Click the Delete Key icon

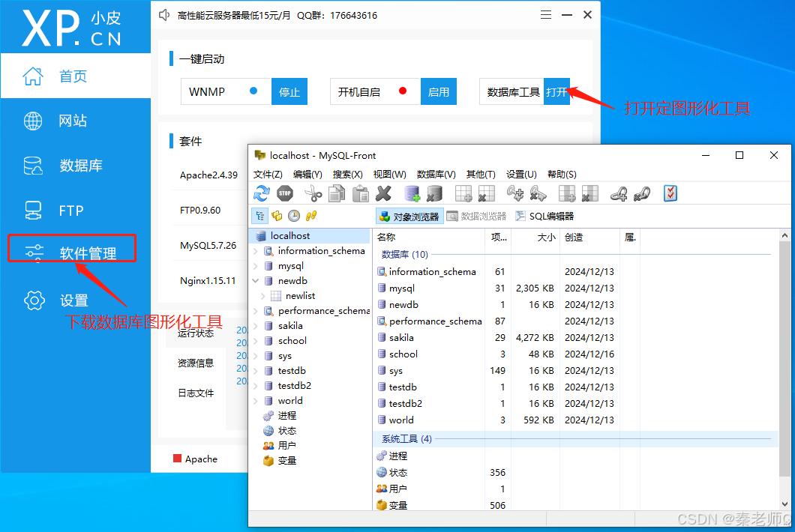point(538,193)
